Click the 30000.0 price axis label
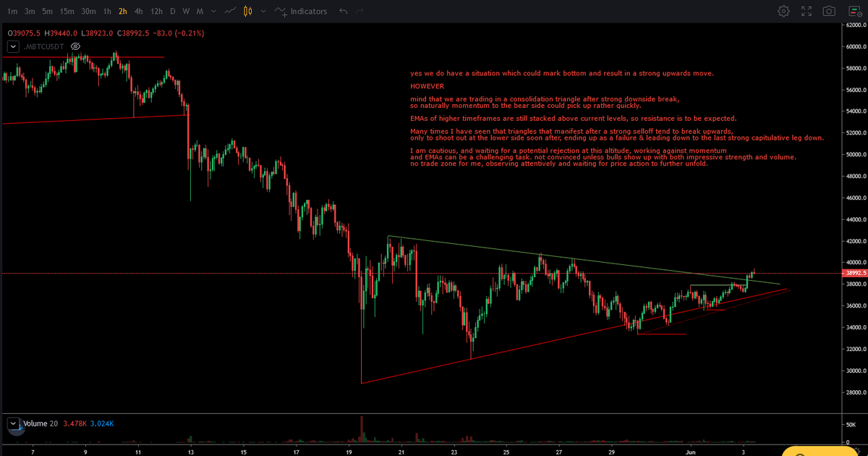This screenshot has height=456, width=868. click(x=855, y=371)
